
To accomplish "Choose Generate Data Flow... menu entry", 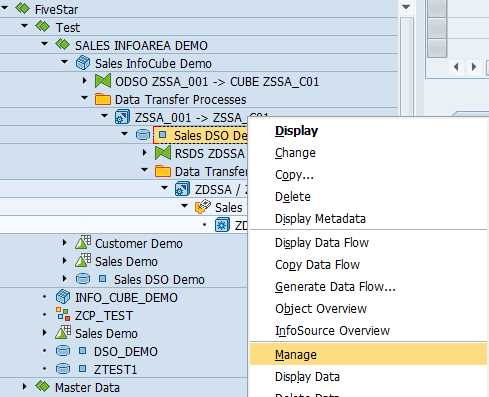I will [335, 287].
